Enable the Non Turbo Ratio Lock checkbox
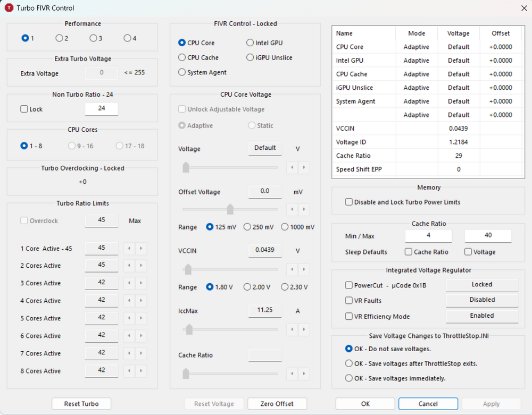Screen dimensions: 532x415 coord(24,109)
